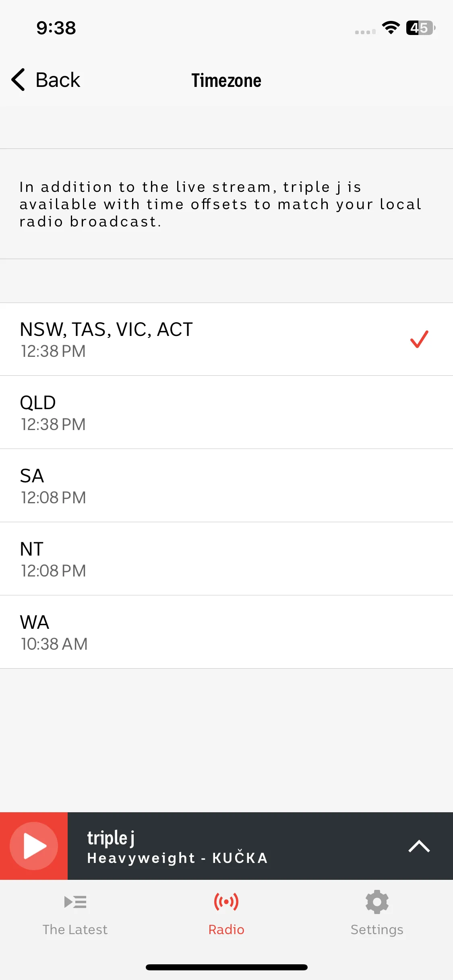Tap the red checkmark beside NSW, TAS, VIC, ACT
The width and height of the screenshot is (453, 980).
point(419,339)
